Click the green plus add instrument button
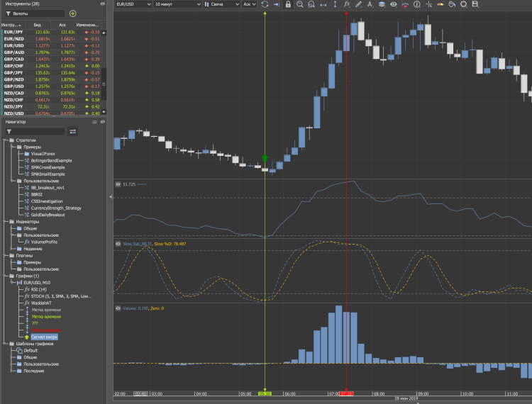 72,13
